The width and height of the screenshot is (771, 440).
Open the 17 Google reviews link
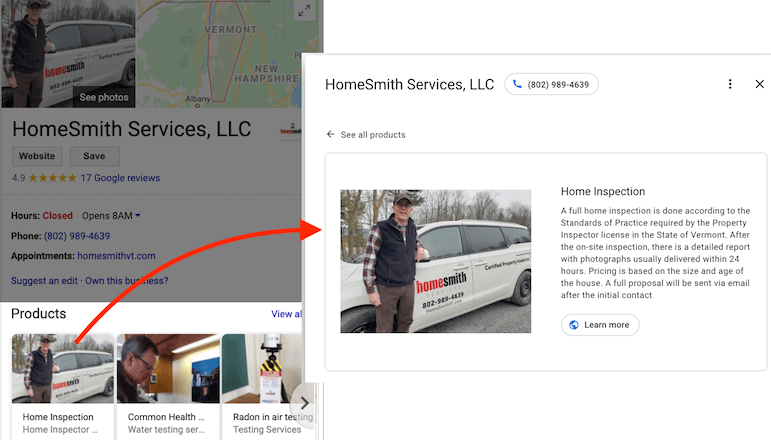pyautogui.click(x=120, y=178)
